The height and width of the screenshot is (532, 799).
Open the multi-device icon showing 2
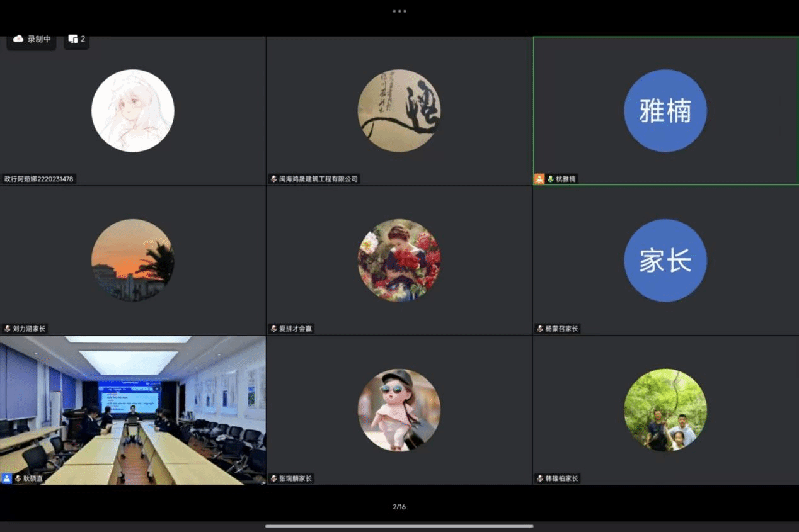coord(76,39)
